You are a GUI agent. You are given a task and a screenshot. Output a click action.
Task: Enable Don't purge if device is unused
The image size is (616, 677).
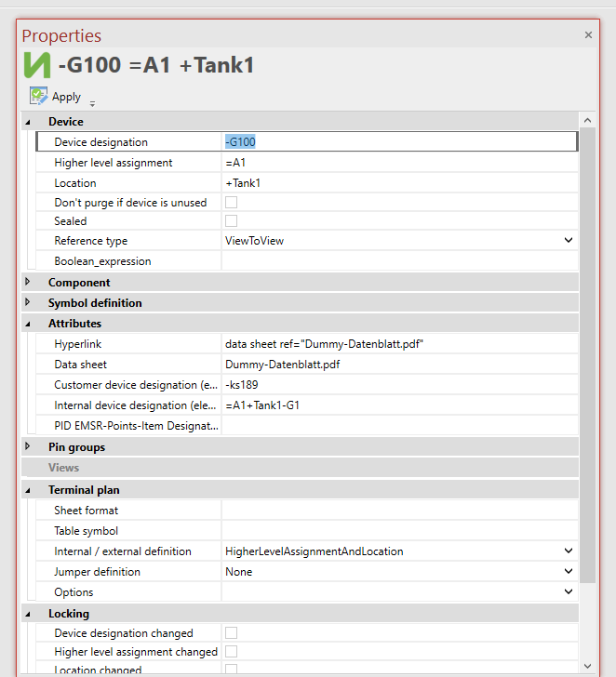pyautogui.click(x=231, y=202)
